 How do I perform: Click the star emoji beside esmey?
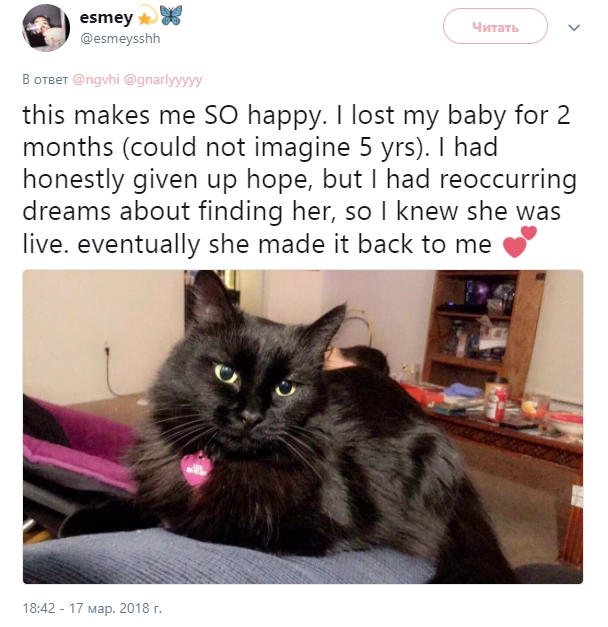pos(146,16)
